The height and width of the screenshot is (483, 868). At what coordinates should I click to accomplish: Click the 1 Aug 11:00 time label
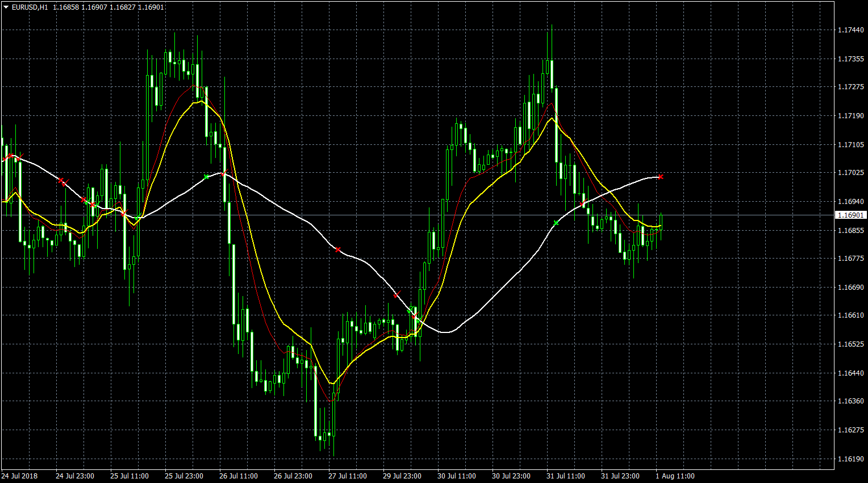click(675, 476)
